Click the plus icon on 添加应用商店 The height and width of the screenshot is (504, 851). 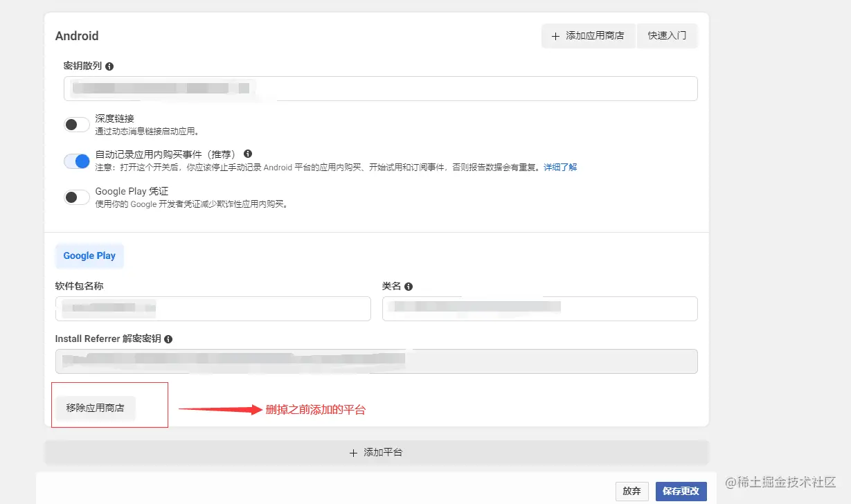[x=557, y=35]
